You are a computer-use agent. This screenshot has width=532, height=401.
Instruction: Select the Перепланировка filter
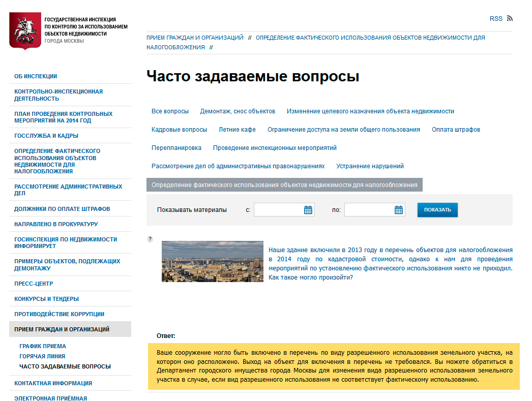[x=176, y=148]
